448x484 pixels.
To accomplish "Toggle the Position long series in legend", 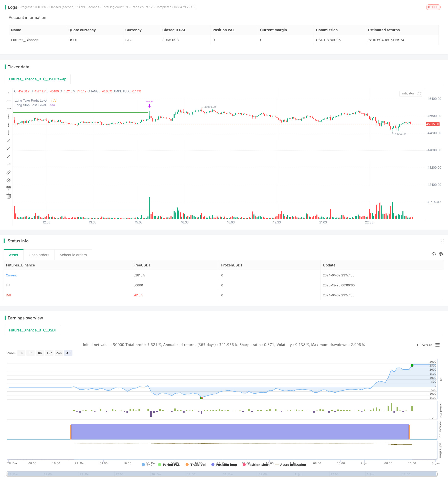I will pyautogui.click(x=224, y=465).
